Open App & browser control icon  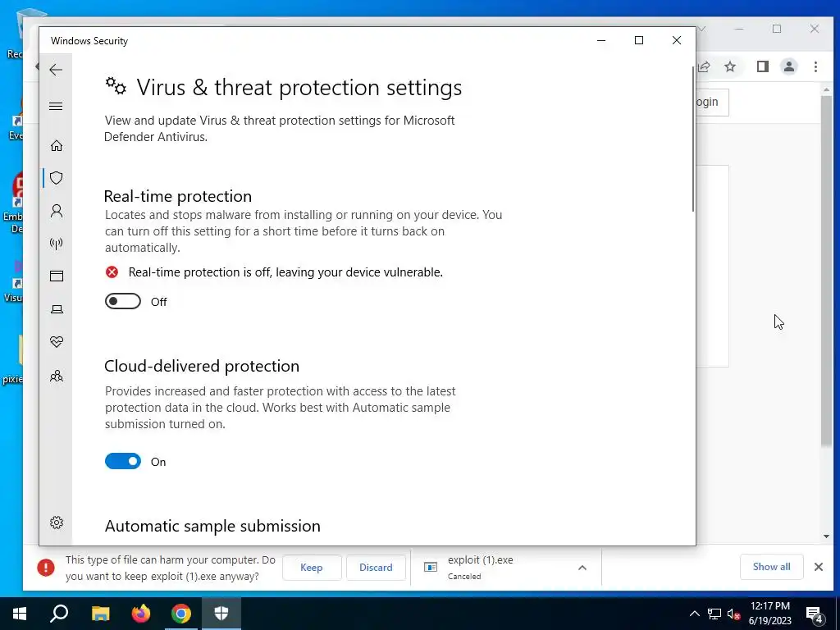tap(57, 276)
